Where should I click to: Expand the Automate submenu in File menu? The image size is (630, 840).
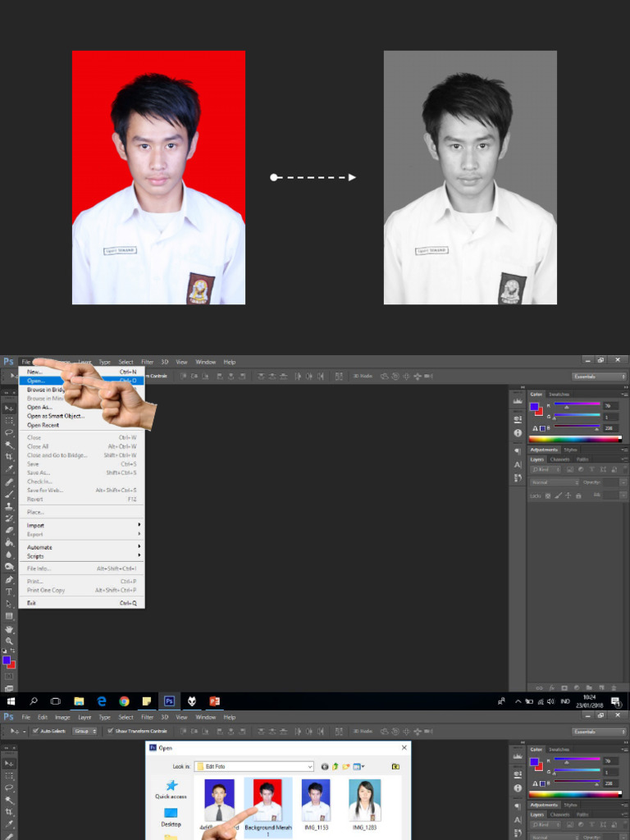81,547
